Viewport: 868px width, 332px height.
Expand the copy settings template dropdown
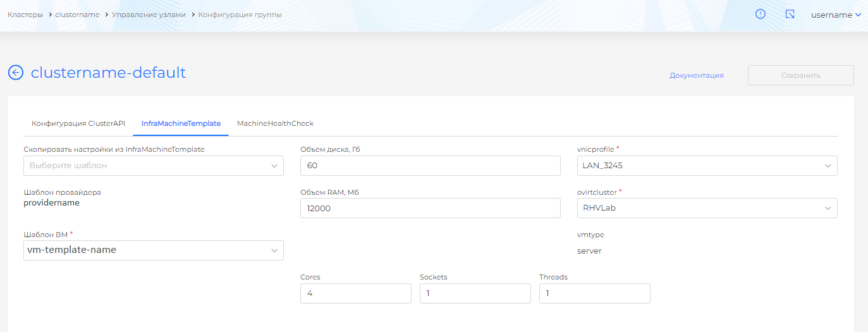[x=153, y=166]
